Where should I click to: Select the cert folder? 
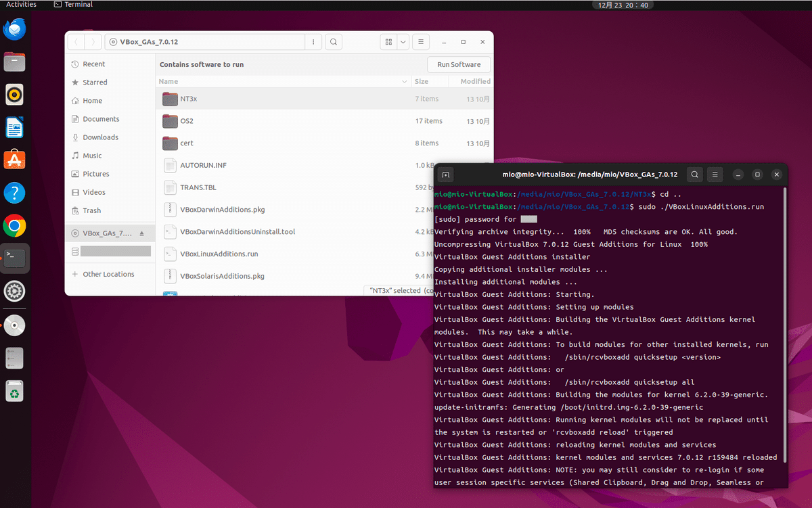coord(324,143)
